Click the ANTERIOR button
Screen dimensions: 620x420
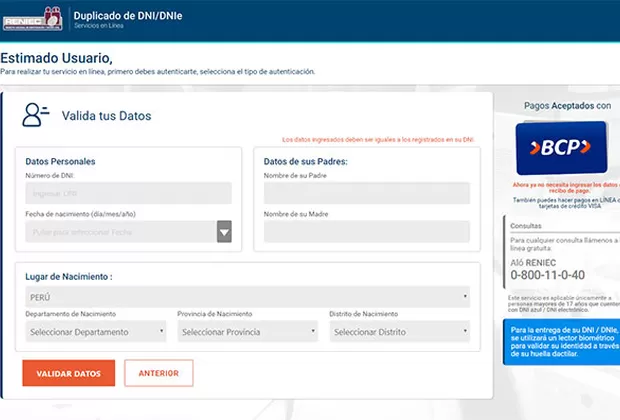coord(159,373)
